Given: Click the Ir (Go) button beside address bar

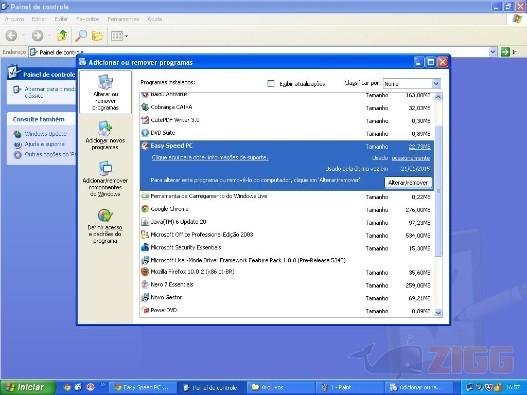Looking at the screenshot, I should [510, 52].
